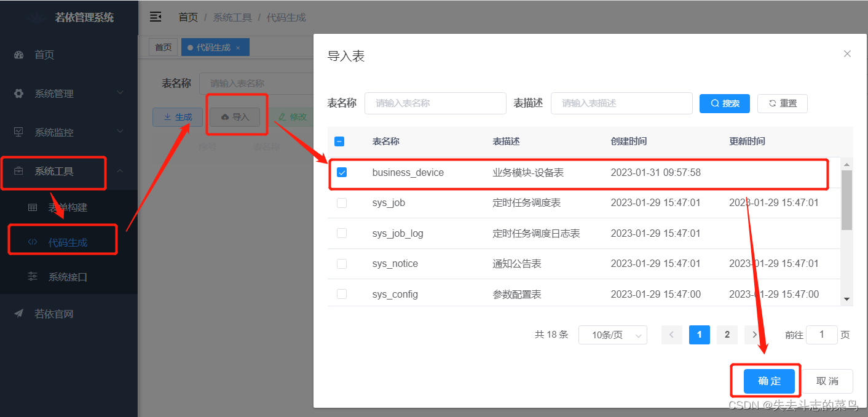Collapse the 系统工具 submenu chevron
Screen dimensions: 868x417
pos(120,170)
